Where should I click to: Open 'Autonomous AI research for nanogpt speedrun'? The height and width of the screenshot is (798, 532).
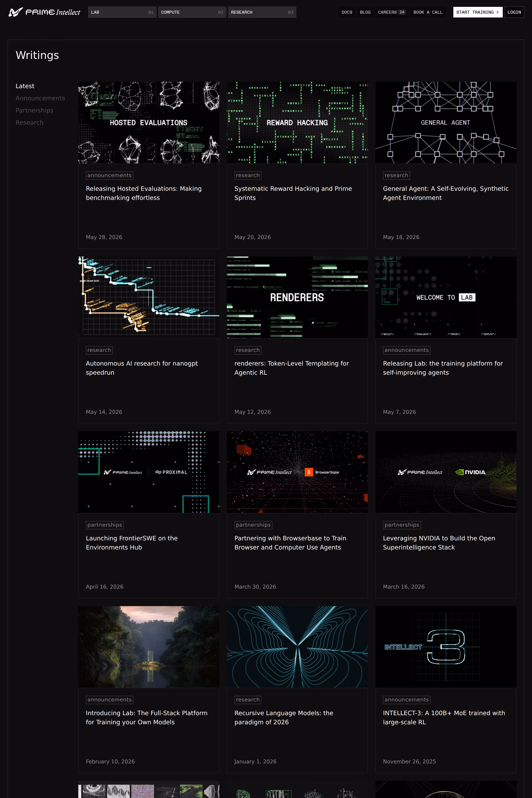142,368
